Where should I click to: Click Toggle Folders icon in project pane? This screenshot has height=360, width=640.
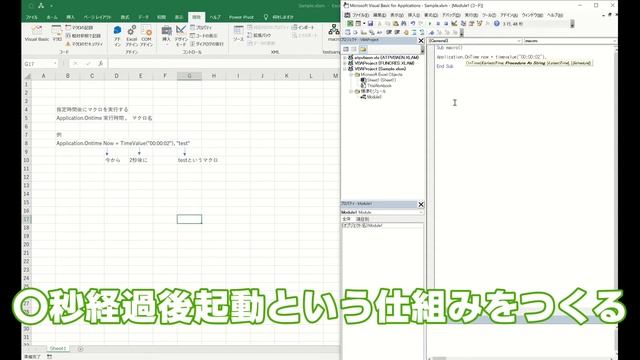click(363, 49)
